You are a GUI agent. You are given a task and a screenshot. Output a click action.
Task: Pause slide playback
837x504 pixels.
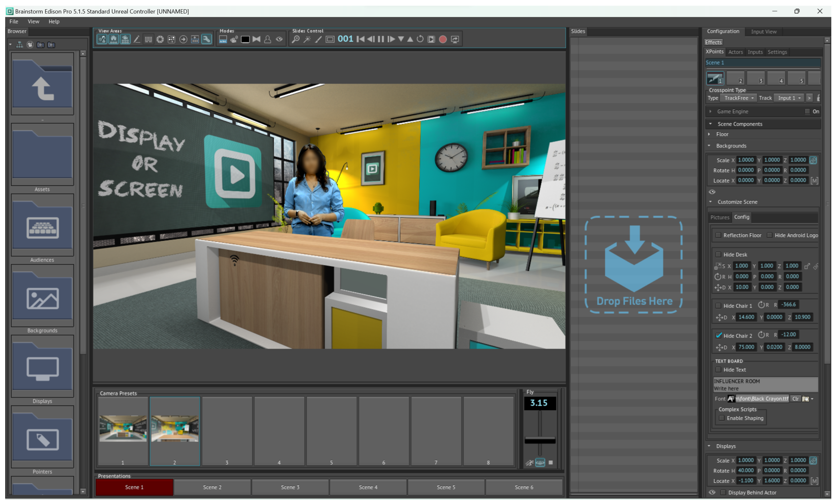click(381, 39)
